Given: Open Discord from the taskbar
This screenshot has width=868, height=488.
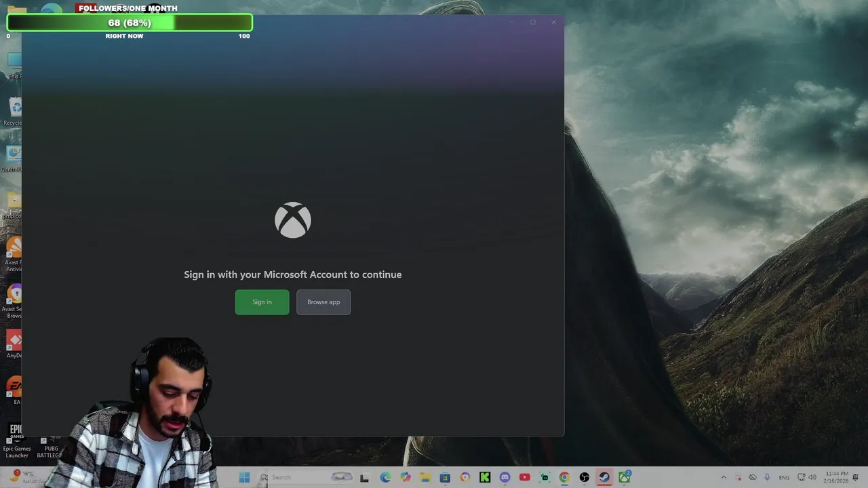Looking at the screenshot, I should pos(505,477).
